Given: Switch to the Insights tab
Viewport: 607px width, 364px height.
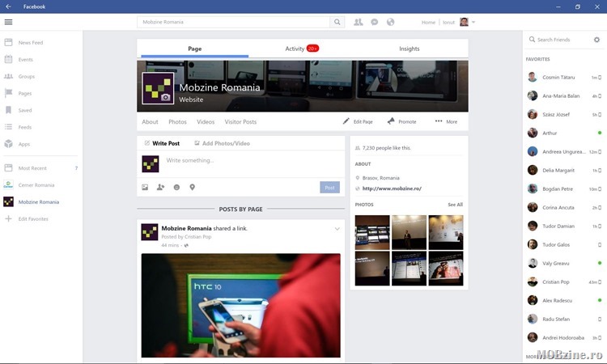Looking at the screenshot, I should click(410, 49).
